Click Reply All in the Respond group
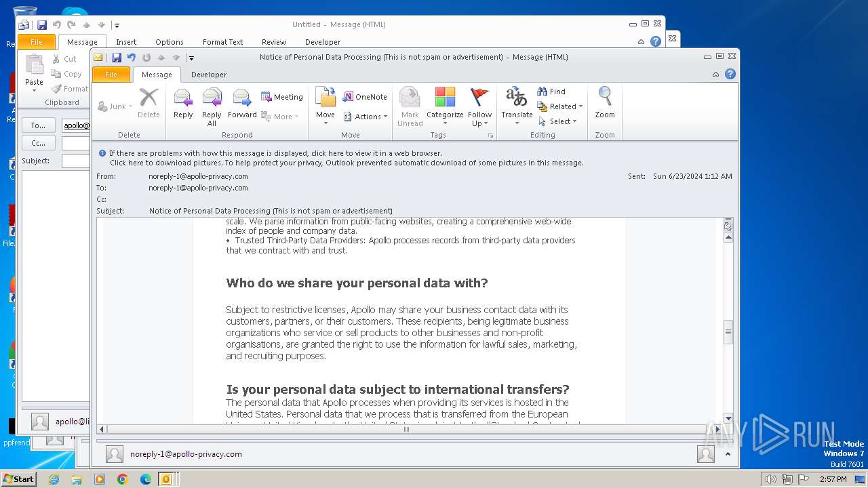This screenshot has width=868, height=488. (x=212, y=107)
